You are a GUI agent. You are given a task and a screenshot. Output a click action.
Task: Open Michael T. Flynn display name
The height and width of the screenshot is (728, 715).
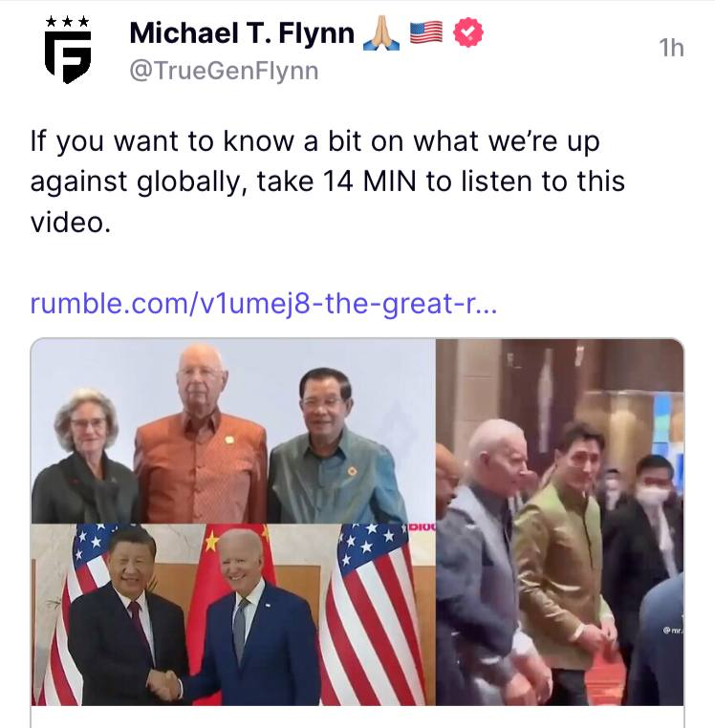pyautogui.click(x=242, y=33)
